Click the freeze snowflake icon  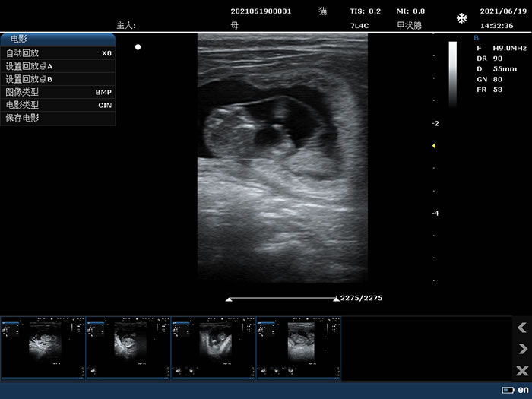461,18
